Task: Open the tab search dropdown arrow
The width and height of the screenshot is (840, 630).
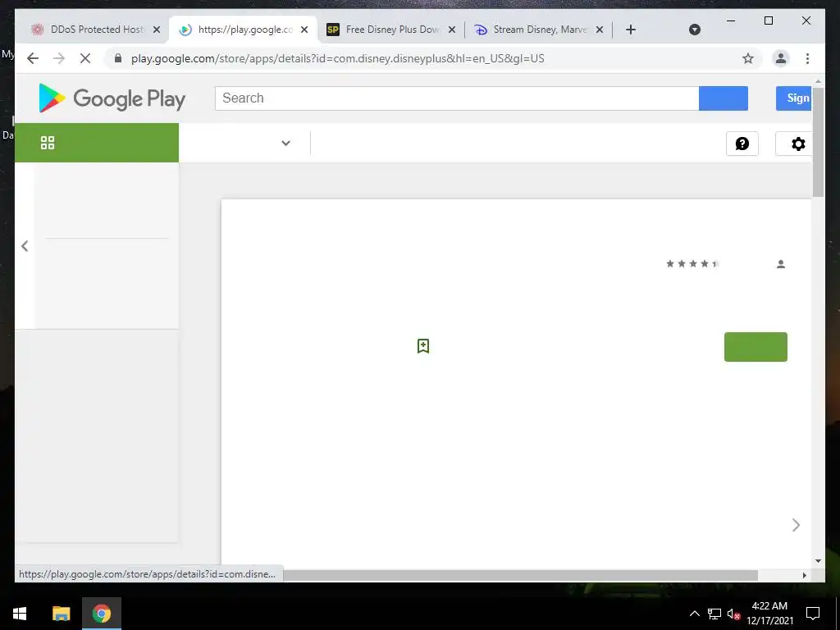Action: click(694, 30)
